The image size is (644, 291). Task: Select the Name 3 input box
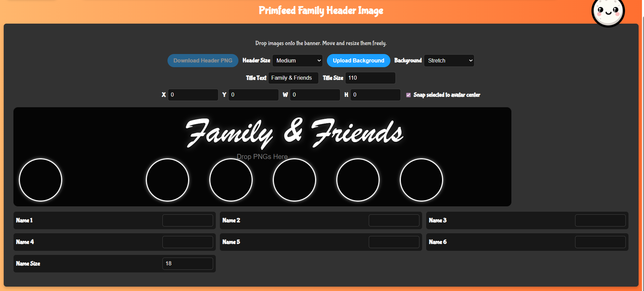(x=600, y=220)
